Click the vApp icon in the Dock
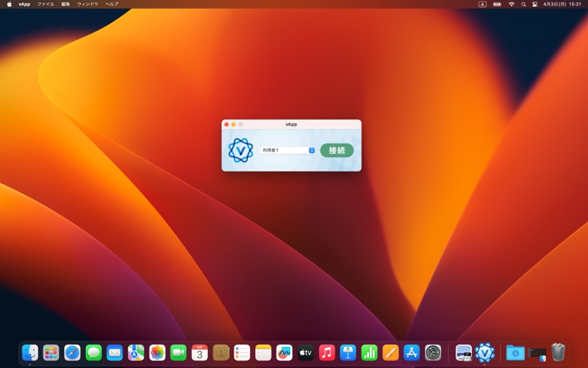The height and width of the screenshot is (368, 588). (x=485, y=353)
